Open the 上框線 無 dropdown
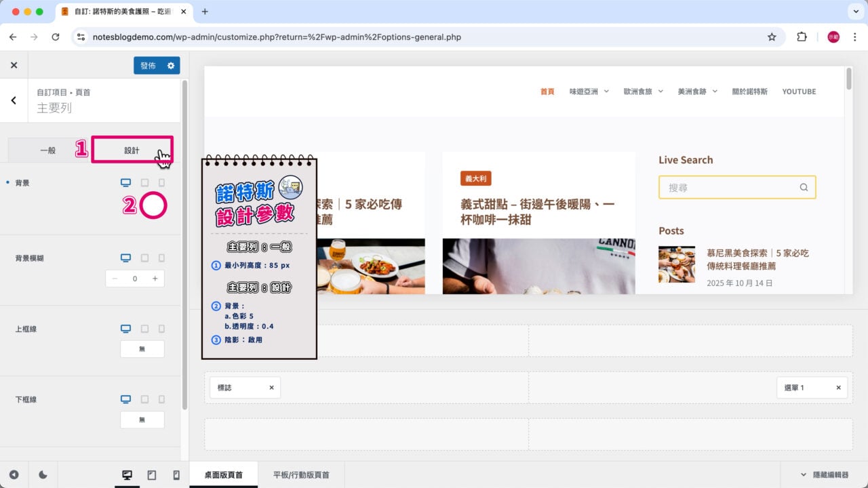The height and width of the screenshot is (488, 868). click(x=142, y=349)
